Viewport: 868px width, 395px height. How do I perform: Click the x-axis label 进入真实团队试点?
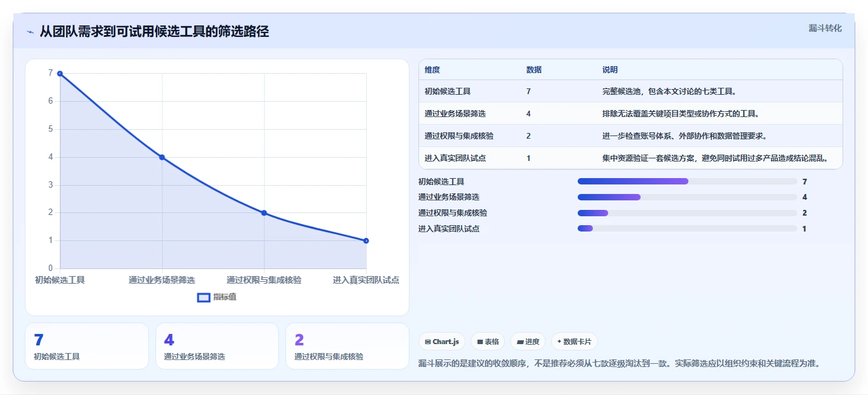[x=366, y=280]
